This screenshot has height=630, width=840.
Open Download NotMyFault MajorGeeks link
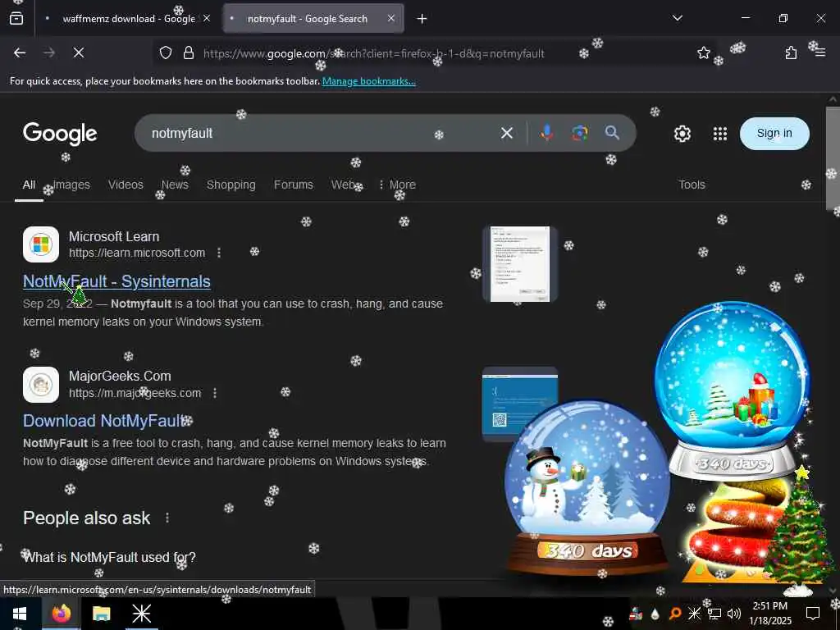(x=104, y=421)
